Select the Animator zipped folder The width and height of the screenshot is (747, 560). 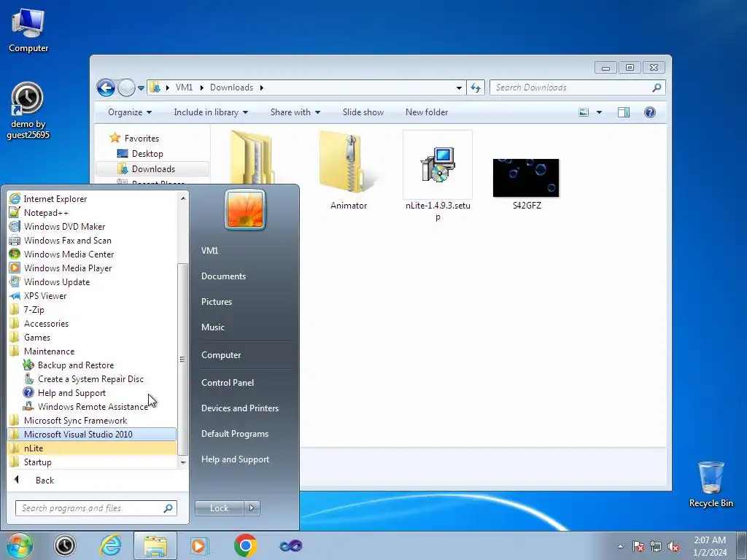click(x=349, y=171)
